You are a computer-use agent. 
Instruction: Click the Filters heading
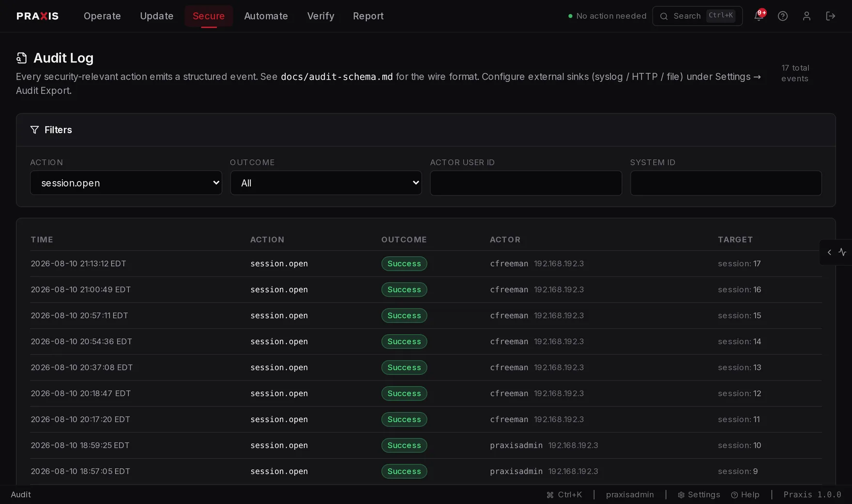coord(58,130)
